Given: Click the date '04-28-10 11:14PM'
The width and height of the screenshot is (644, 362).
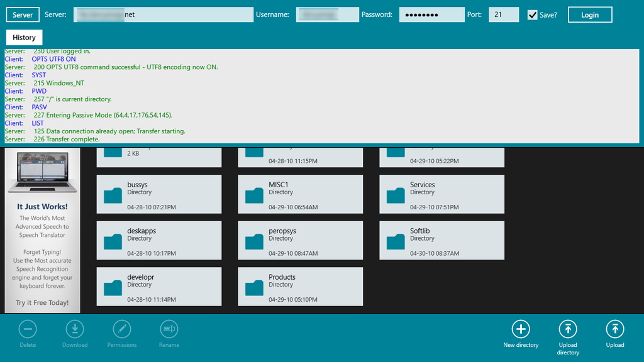Looking at the screenshot, I should (x=152, y=300).
